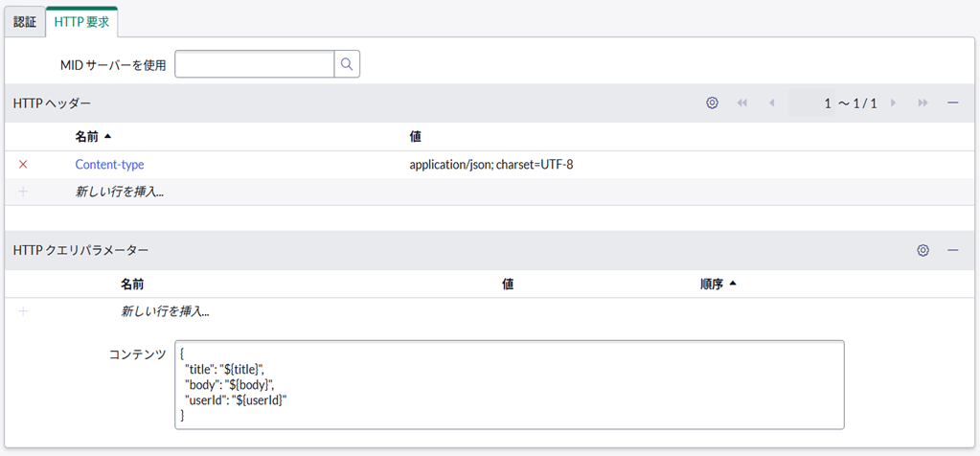Delete the Content-type header row
The width and height of the screenshot is (980, 456).
point(23,164)
